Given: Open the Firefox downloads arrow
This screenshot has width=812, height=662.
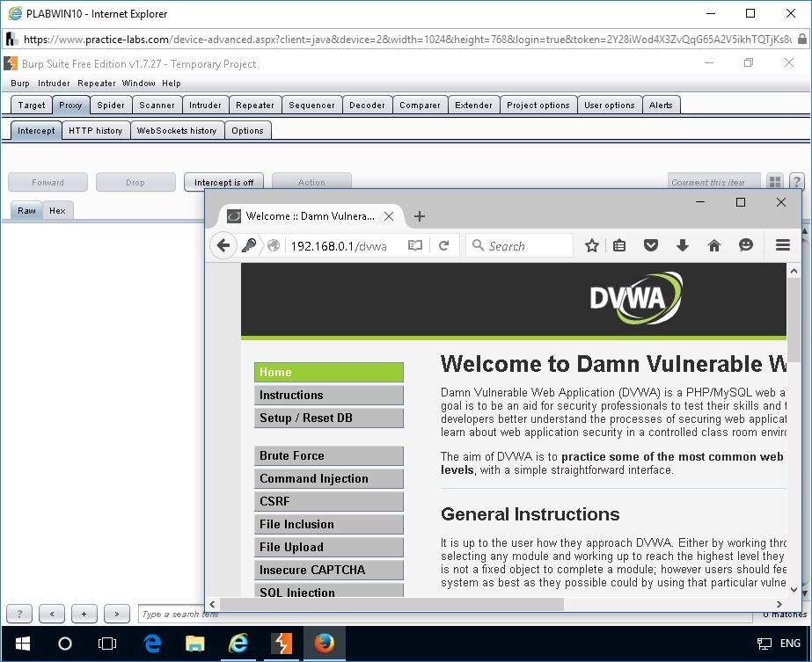Looking at the screenshot, I should pos(683,246).
